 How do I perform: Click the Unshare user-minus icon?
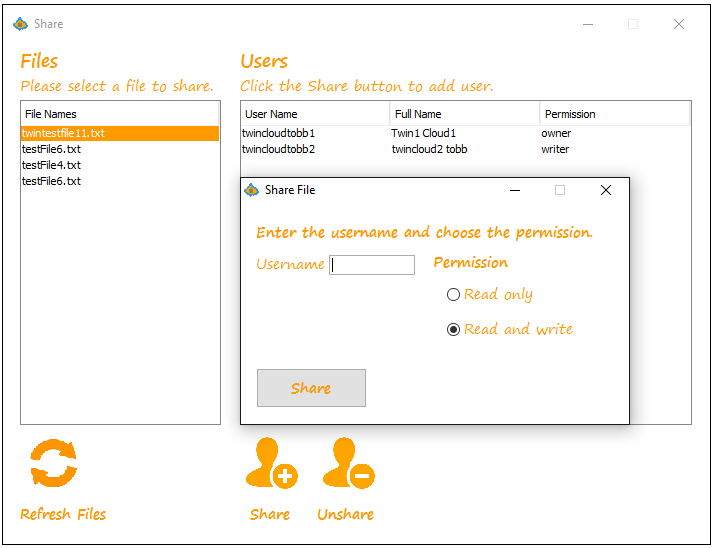347,464
